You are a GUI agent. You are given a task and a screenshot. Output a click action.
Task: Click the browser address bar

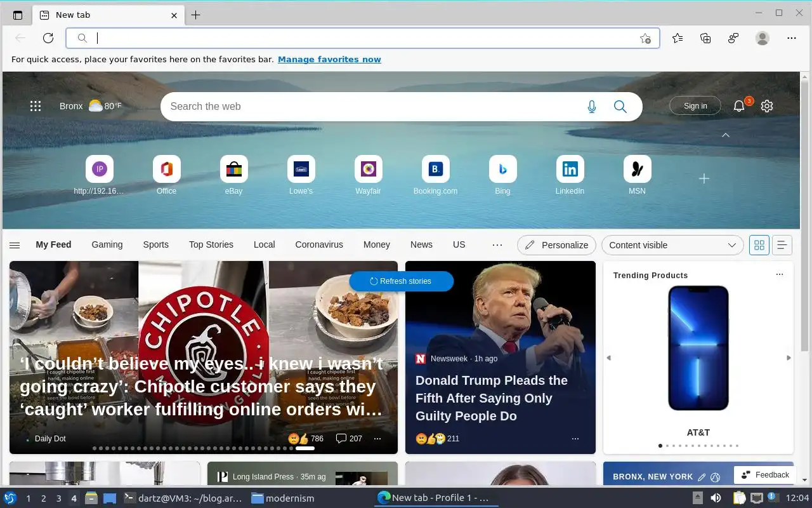[363, 38]
